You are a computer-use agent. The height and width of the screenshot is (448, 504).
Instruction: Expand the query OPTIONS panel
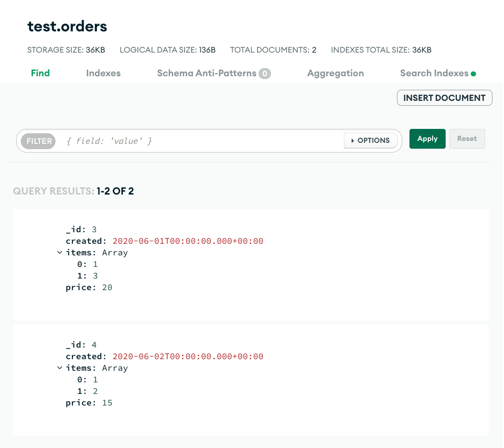tap(370, 140)
